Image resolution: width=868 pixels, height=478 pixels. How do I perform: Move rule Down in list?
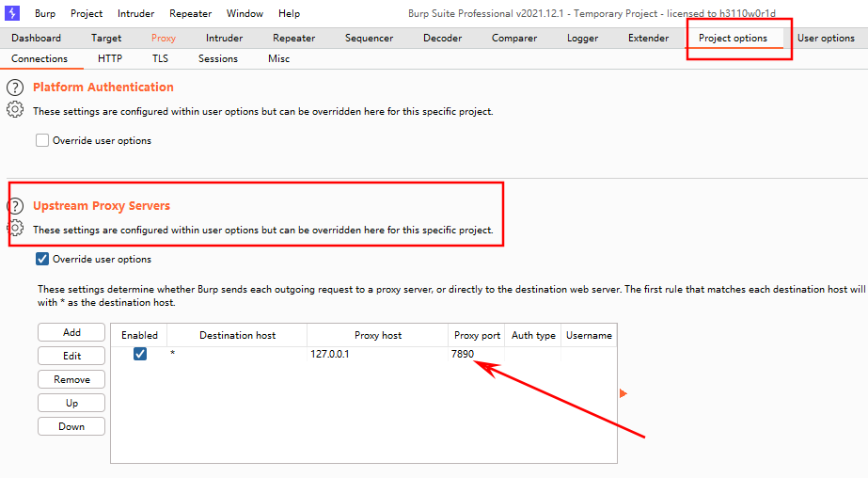tap(71, 426)
